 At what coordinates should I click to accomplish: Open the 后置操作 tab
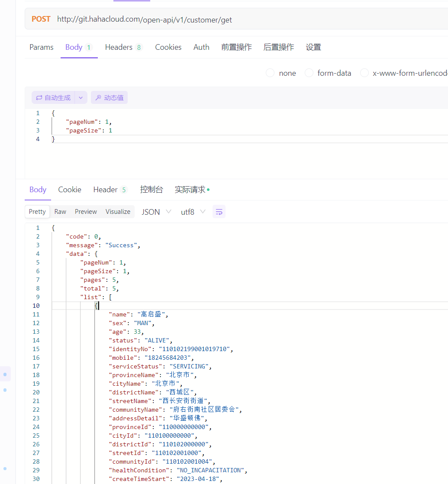pyautogui.click(x=279, y=47)
